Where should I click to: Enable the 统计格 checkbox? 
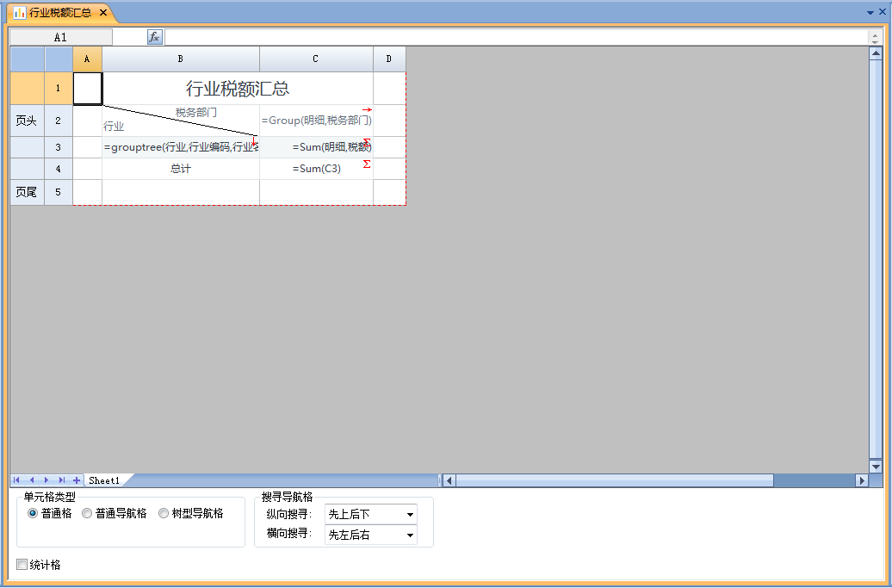point(22,565)
